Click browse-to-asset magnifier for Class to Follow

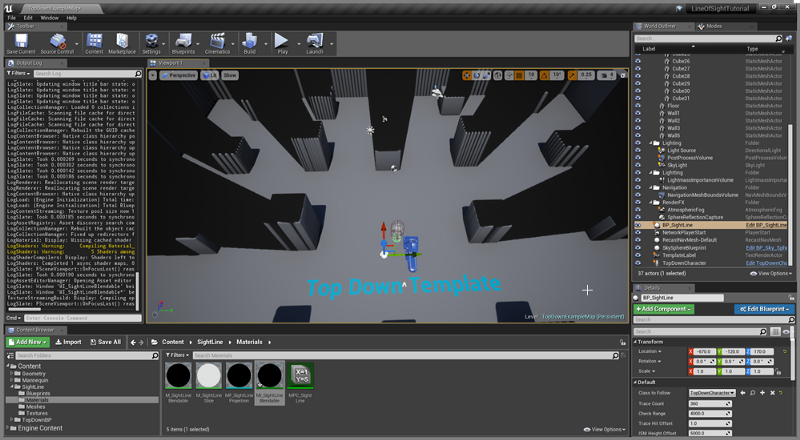(x=753, y=393)
